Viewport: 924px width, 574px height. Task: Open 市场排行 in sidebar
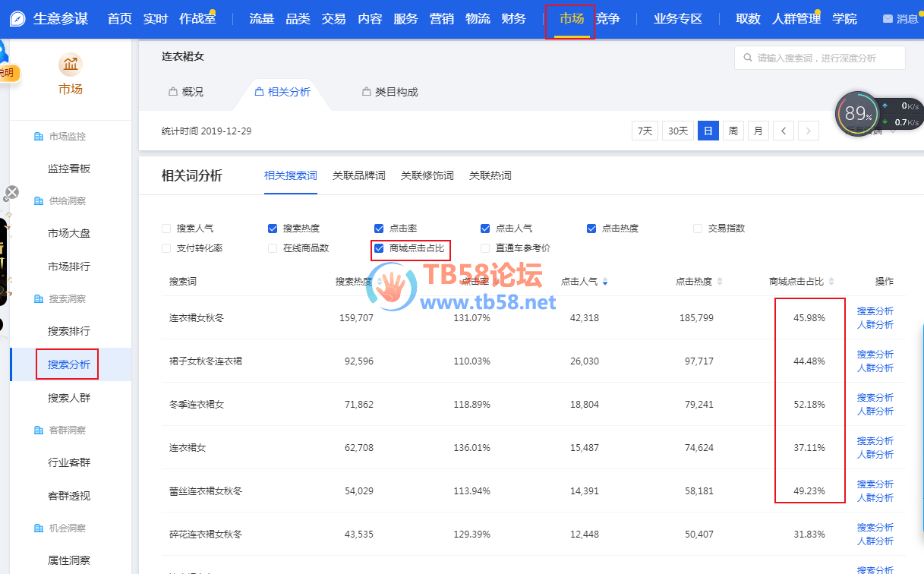coord(69,267)
